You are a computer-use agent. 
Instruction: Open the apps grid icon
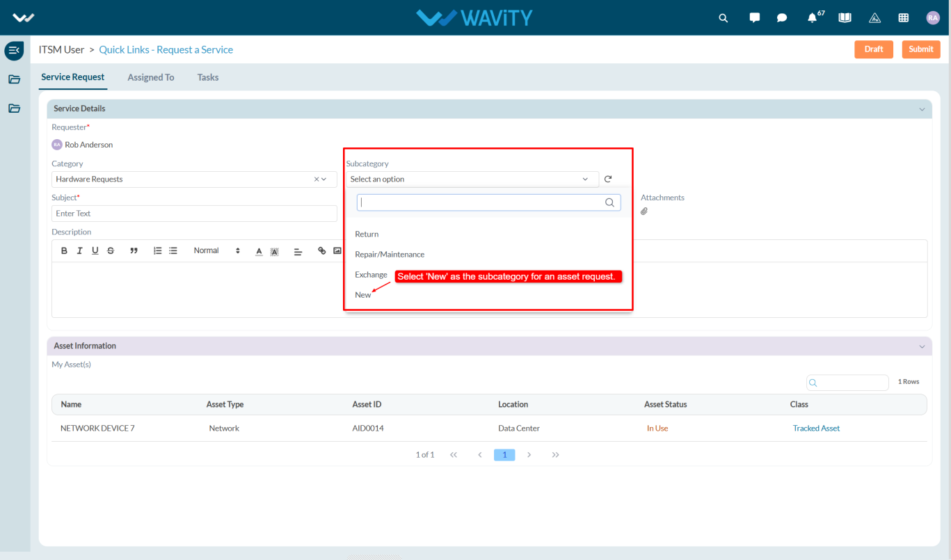point(904,18)
